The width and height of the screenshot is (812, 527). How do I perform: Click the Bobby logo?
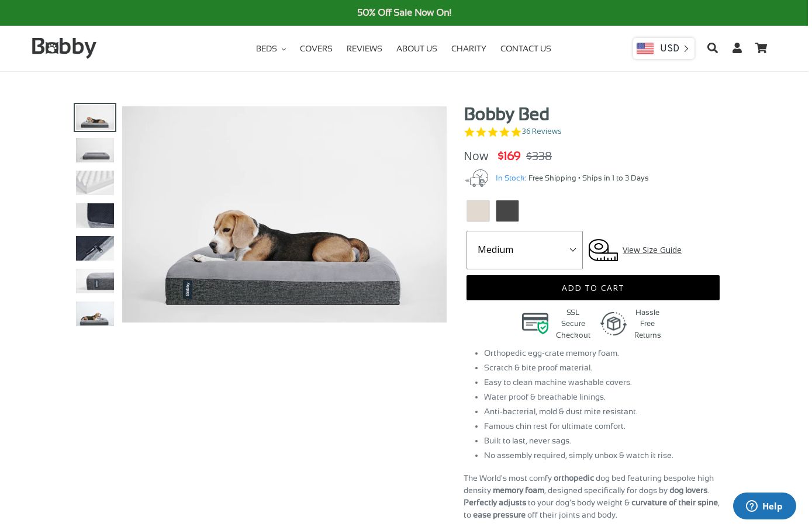pyautogui.click(x=64, y=48)
